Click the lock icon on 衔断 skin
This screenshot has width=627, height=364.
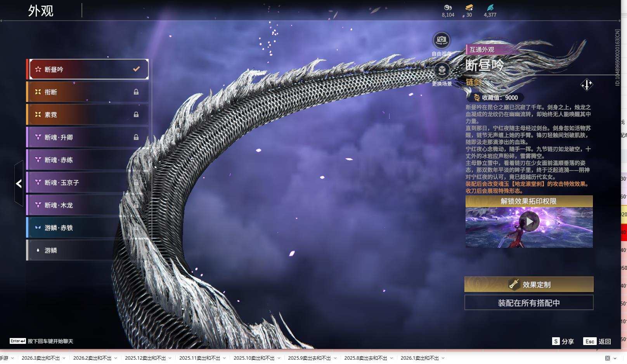click(x=136, y=92)
